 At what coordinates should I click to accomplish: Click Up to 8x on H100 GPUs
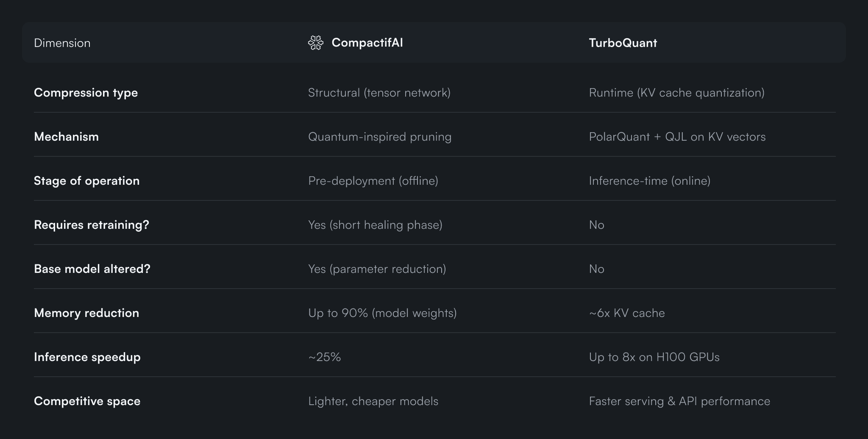pos(654,357)
